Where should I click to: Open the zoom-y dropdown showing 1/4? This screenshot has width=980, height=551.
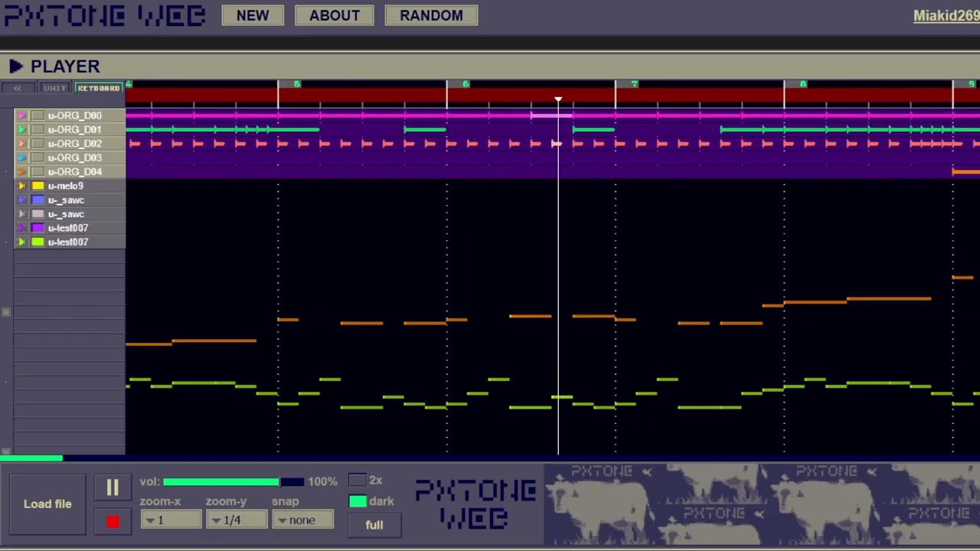237,520
